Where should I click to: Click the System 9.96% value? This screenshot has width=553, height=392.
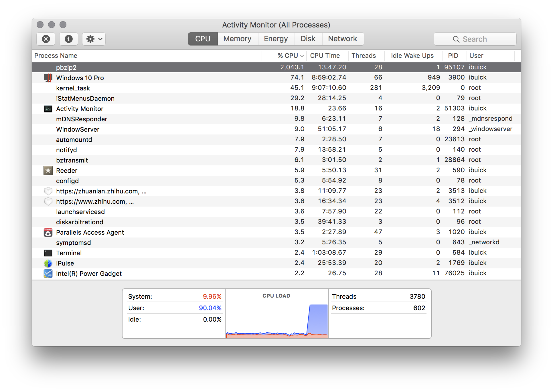click(x=212, y=296)
